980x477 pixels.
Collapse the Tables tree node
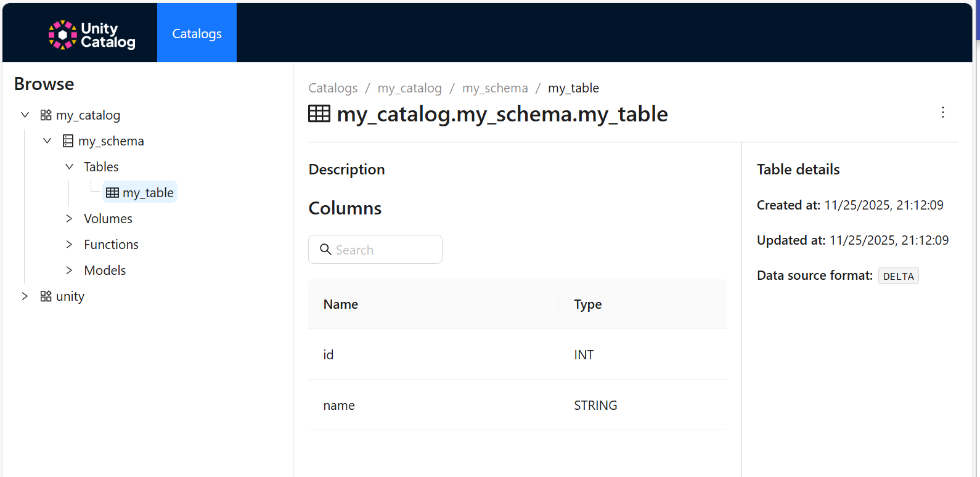pos(69,167)
